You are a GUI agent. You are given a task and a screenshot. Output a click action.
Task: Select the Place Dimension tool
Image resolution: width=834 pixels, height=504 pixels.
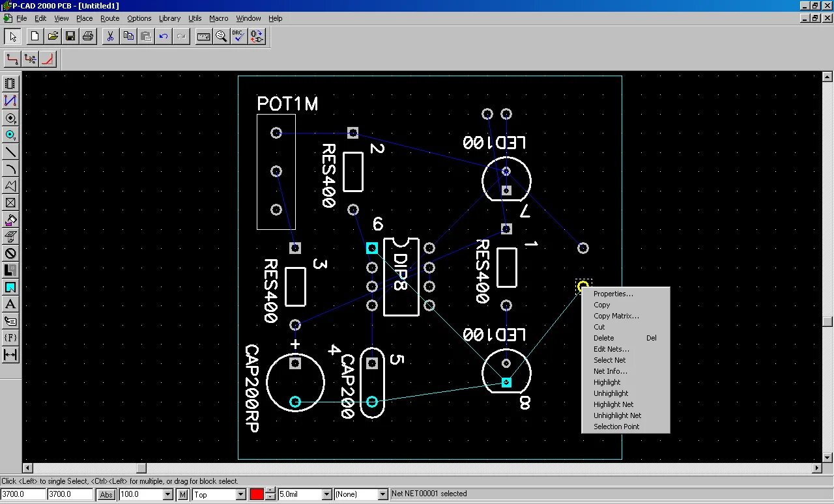coord(10,355)
